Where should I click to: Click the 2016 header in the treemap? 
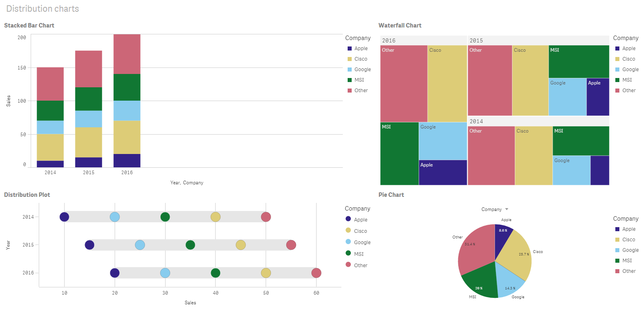[x=424, y=40]
